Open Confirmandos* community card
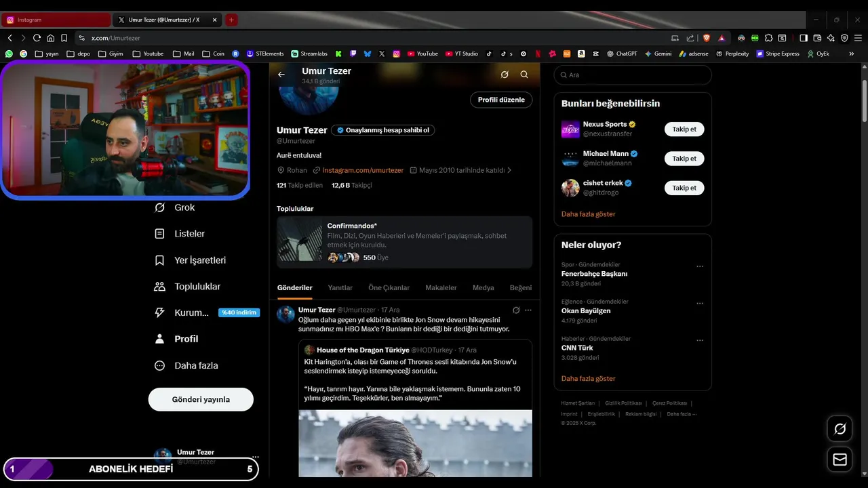Viewport: 868px width, 488px height. (404, 243)
